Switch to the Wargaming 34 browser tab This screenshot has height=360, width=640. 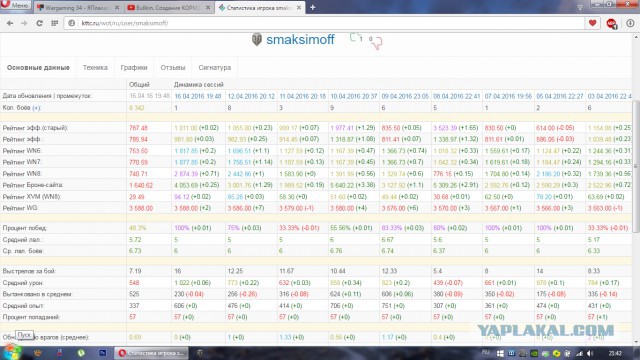pyautogui.click(x=78, y=8)
